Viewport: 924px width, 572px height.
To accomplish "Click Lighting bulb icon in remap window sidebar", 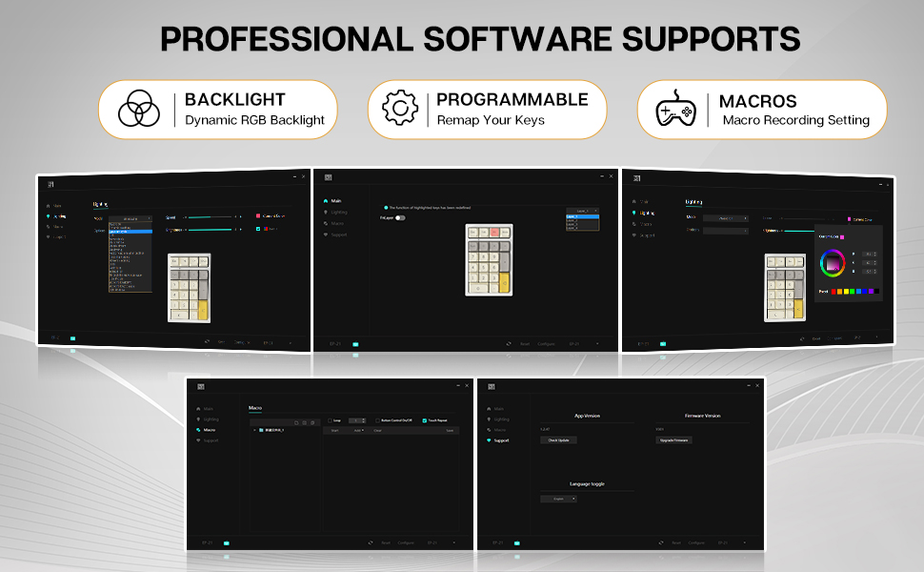I will (x=325, y=213).
